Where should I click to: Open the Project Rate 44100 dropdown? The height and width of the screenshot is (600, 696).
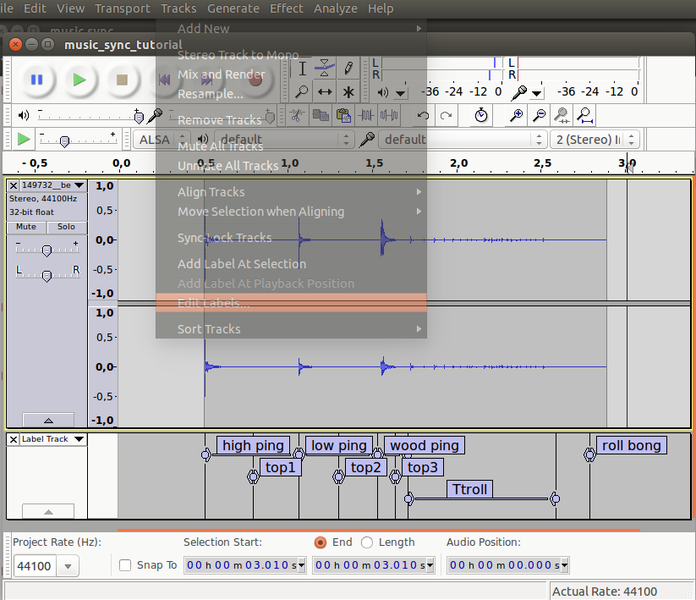coord(68,566)
